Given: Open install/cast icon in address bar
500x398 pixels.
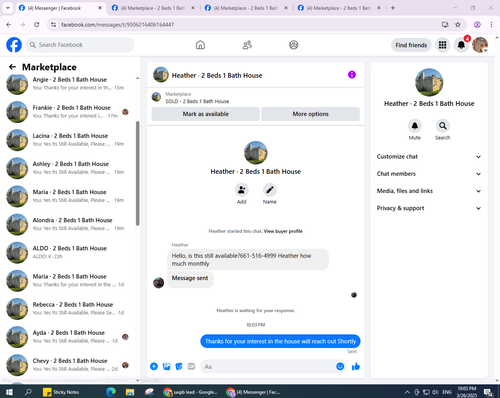Looking at the screenshot, I should click(445, 24).
